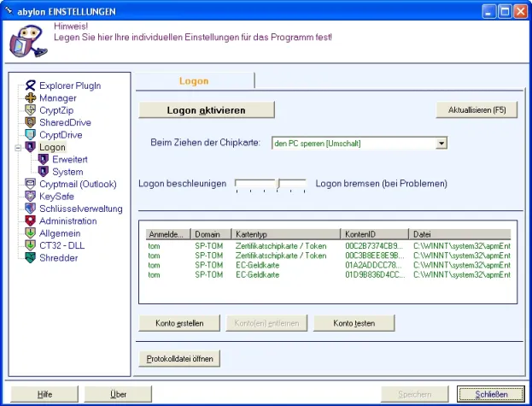Click the SharedDrive icon
The image size is (532, 406).
31,122
